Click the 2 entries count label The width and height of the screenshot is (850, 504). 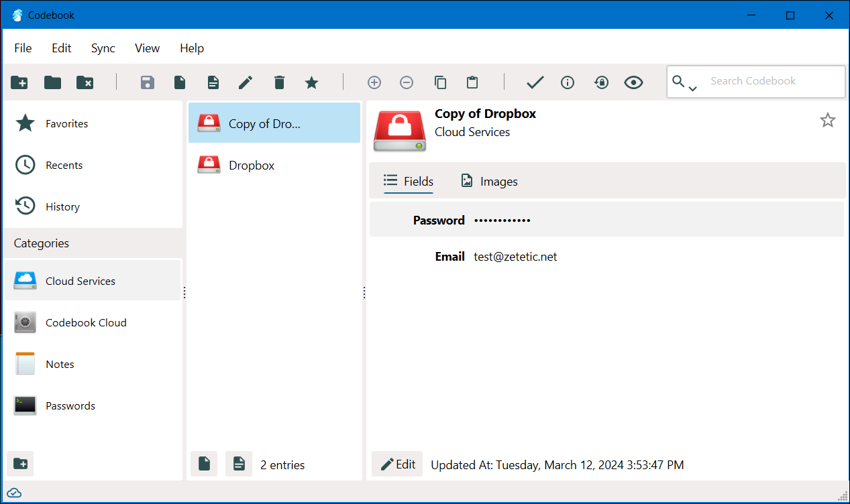(x=282, y=465)
